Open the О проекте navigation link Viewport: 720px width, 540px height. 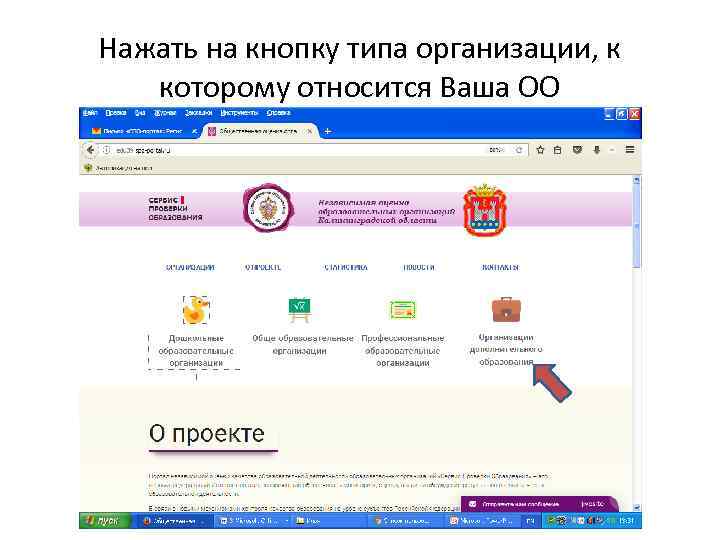(x=263, y=267)
